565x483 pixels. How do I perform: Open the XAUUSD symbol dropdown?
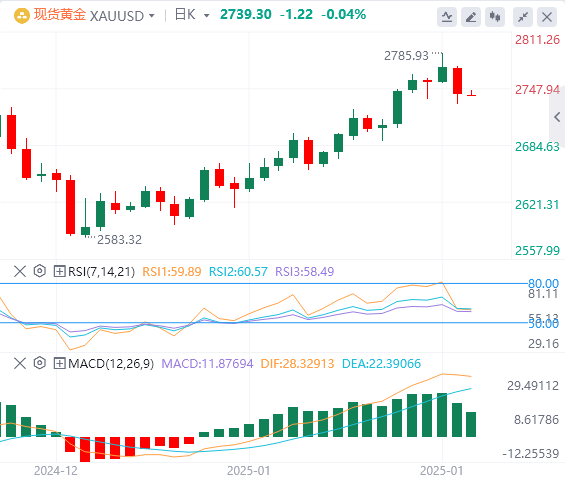[x=152, y=16]
